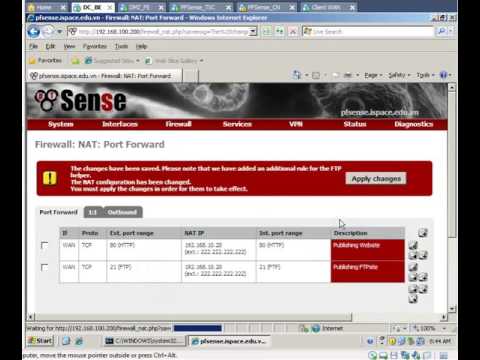Open the command bar Tools dropdown
The image size is (480, 360).
425,75
